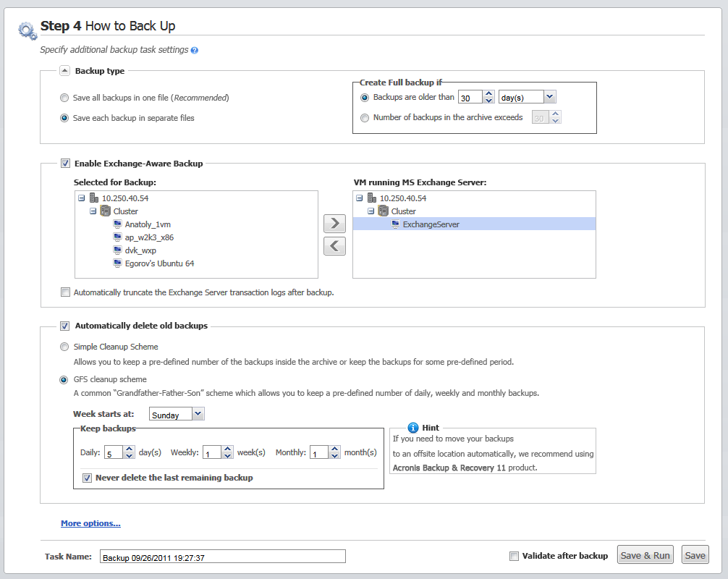Select Save all backups in one file
728x579 pixels.
65,98
